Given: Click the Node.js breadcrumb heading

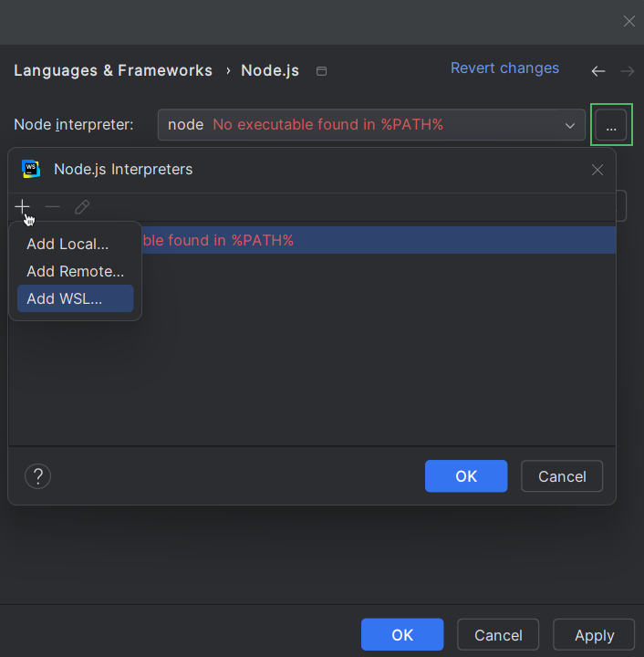Looking at the screenshot, I should point(270,70).
